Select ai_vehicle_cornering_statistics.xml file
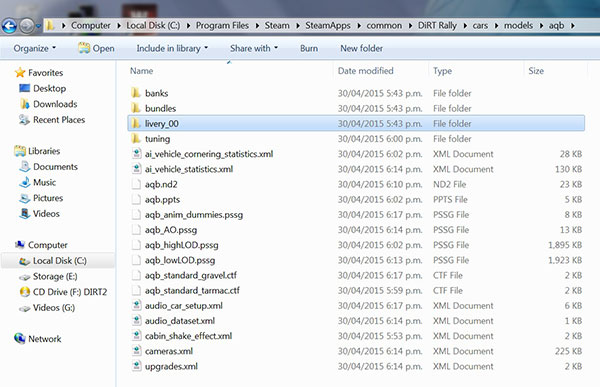This screenshot has width=600, height=387. click(356, 154)
